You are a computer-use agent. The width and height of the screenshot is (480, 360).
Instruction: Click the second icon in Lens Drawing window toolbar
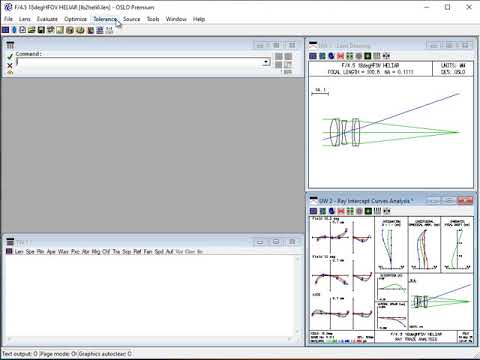coord(322,56)
